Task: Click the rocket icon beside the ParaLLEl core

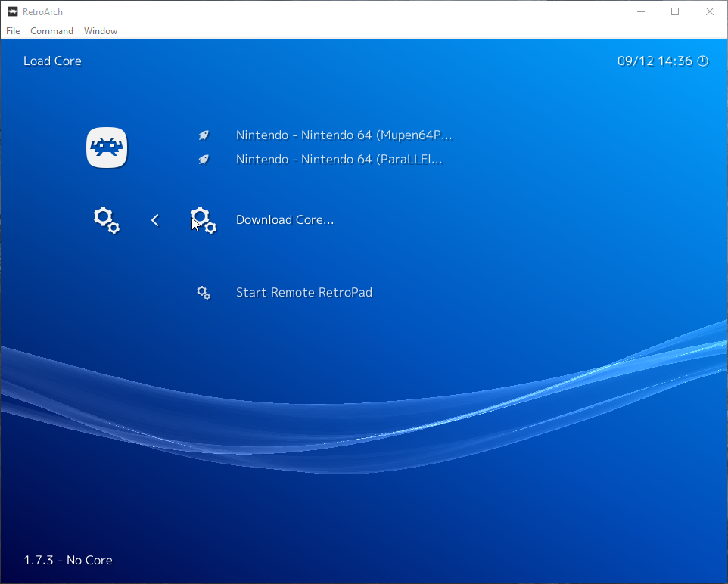Action: click(204, 160)
